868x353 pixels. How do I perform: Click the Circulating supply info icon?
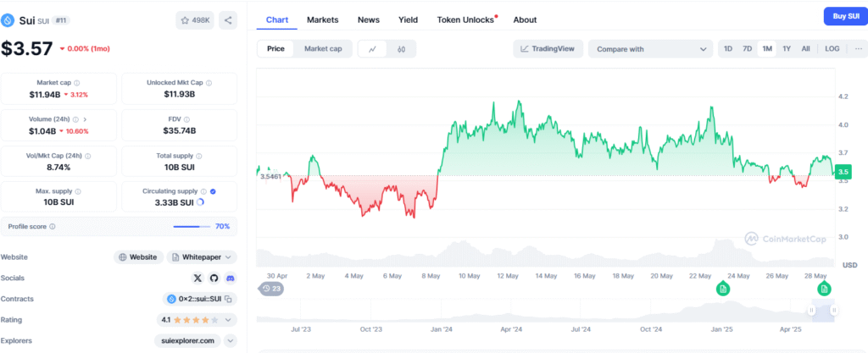(203, 191)
